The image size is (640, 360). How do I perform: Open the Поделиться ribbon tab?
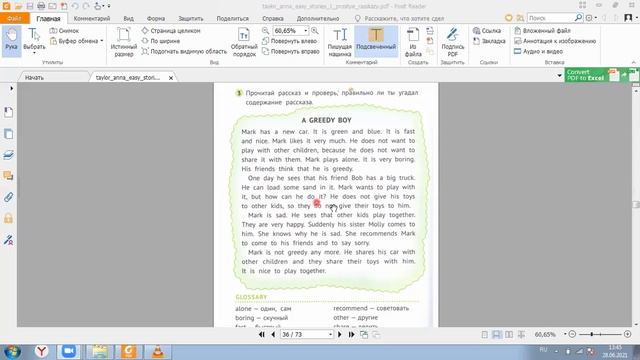pos(233,18)
